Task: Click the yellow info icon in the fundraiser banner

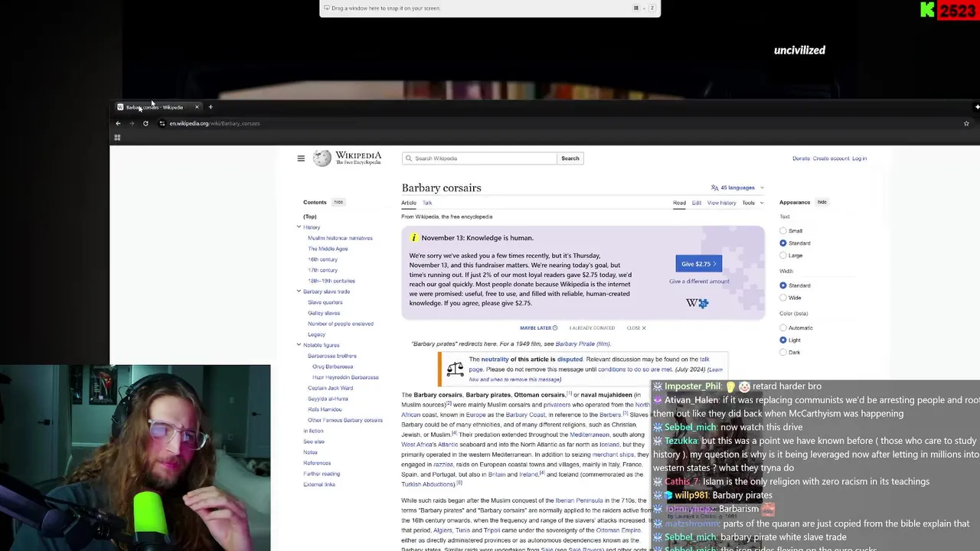Action: click(x=414, y=238)
